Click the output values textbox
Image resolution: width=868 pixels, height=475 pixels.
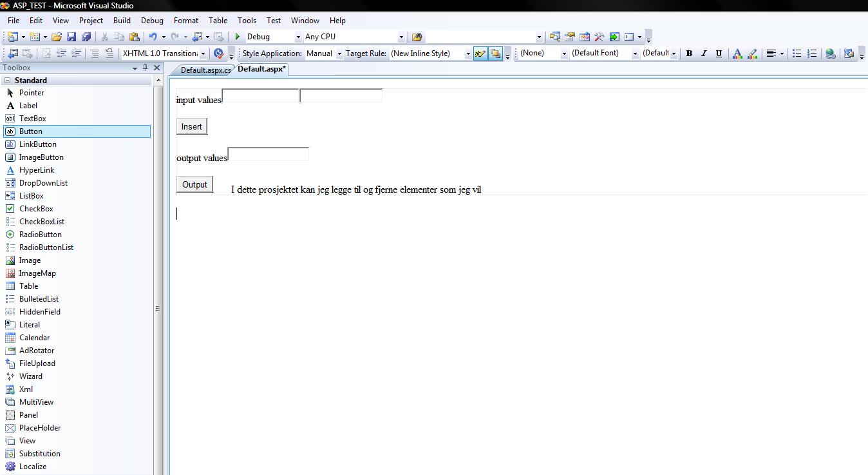click(269, 154)
